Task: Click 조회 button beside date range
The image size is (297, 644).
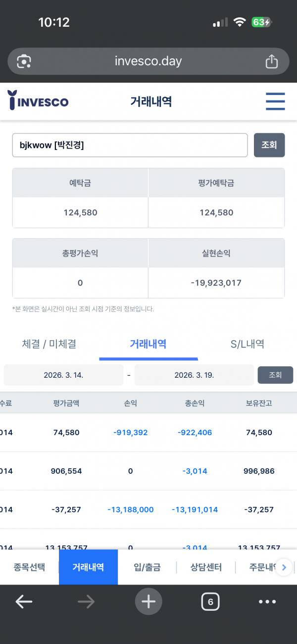Action: point(275,375)
